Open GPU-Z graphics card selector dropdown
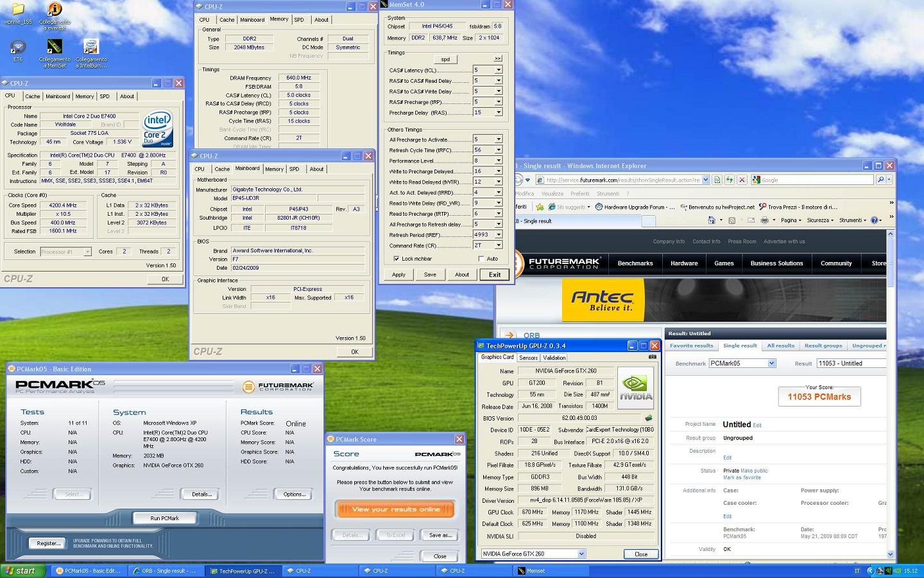The width and height of the screenshot is (924, 578). (581, 554)
